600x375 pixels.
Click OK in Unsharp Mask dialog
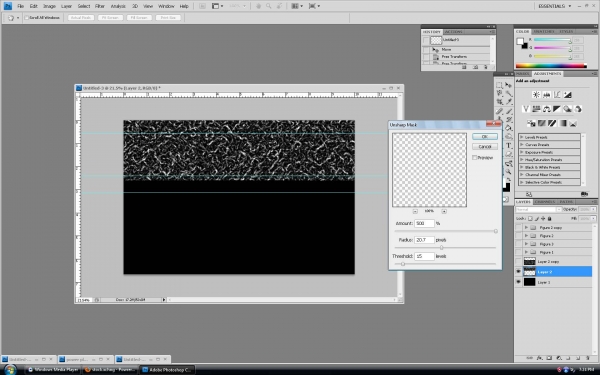pyautogui.click(x=485, y=137)
